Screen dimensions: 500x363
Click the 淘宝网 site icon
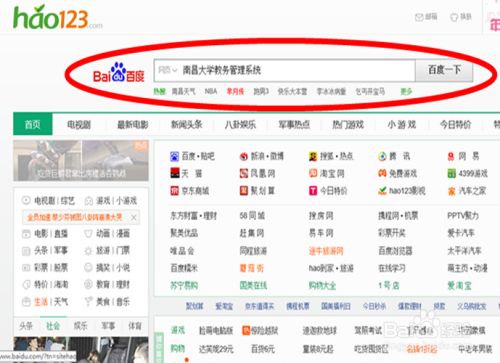tap(313, 173)
